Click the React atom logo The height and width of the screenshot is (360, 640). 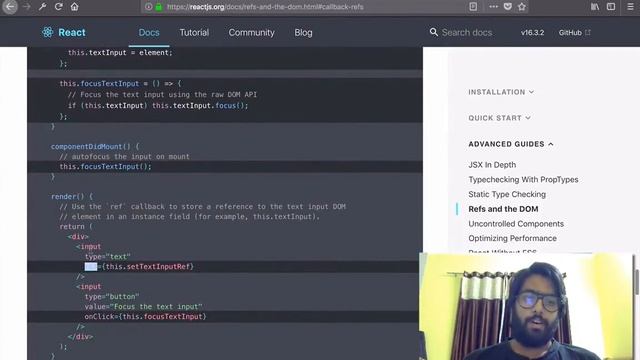(48, 32)
